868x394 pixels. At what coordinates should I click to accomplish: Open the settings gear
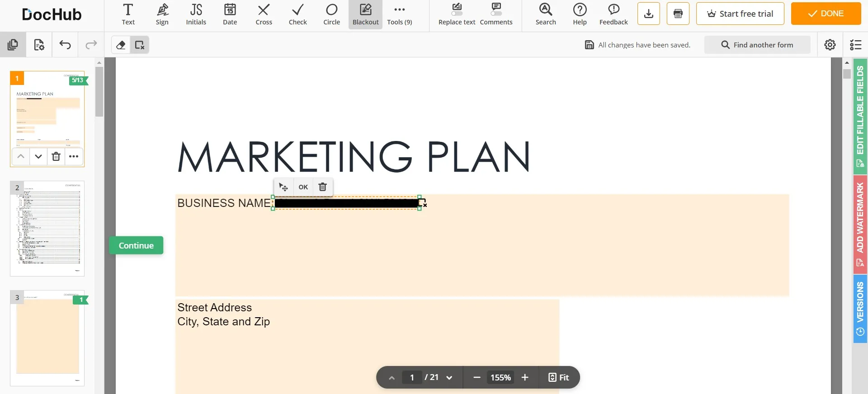[830, 45]
